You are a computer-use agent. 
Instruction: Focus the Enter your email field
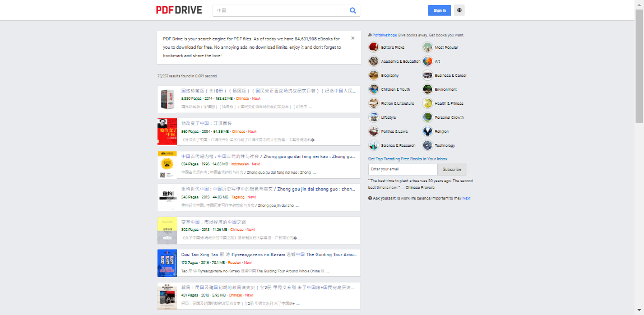(403, 169)
